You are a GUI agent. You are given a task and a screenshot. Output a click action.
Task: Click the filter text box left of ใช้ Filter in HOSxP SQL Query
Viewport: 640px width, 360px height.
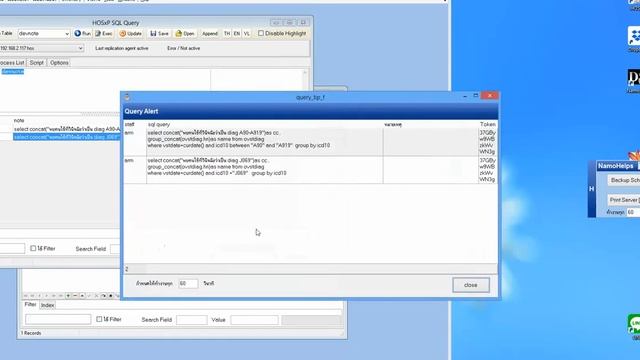pyautogui.click(x=12, y=248)
